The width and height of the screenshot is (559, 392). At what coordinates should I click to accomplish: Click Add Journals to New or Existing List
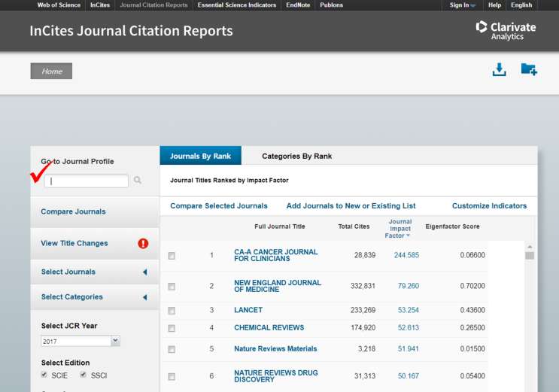click(351, 206)
